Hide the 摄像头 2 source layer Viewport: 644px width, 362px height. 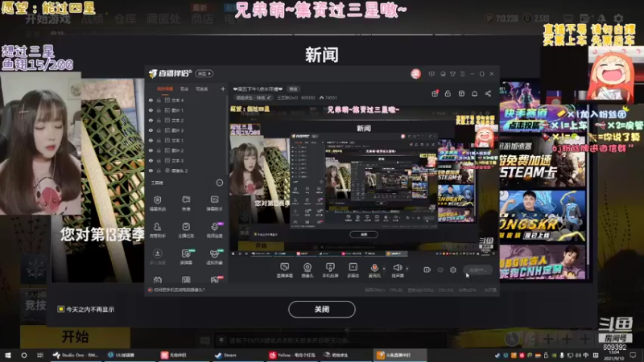click(151, 171)
